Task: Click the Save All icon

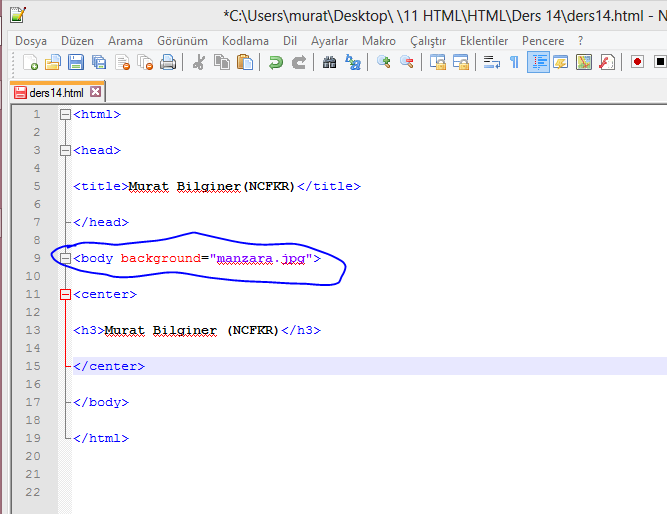Action: point(99,62)
